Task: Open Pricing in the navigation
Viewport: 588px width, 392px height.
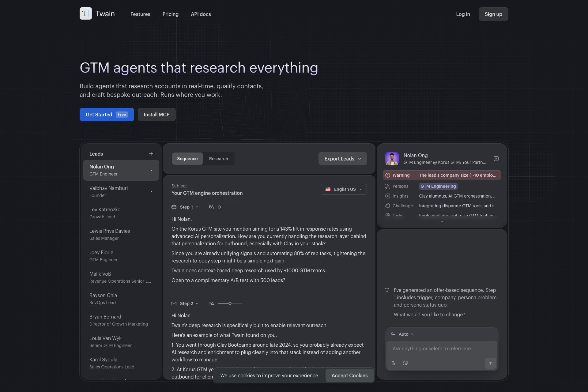Action: click(170, 14)
